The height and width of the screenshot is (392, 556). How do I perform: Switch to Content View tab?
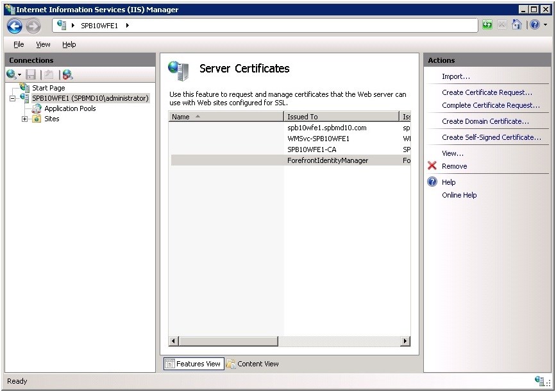click(x=253, y=364)
